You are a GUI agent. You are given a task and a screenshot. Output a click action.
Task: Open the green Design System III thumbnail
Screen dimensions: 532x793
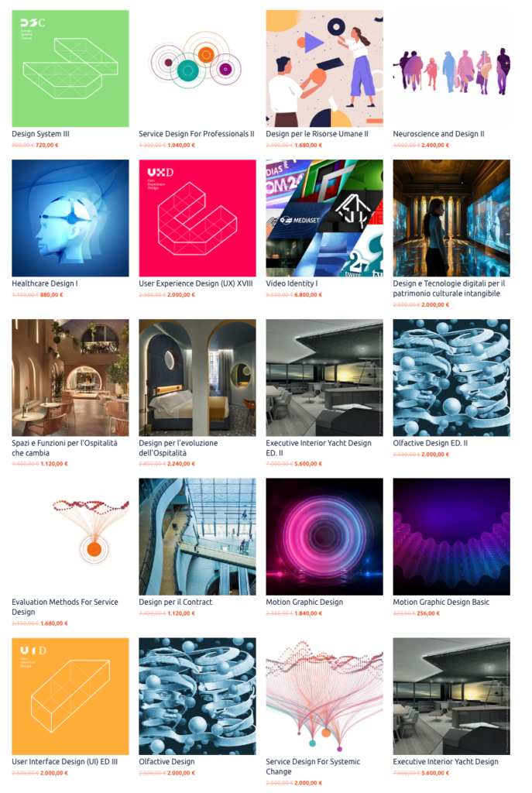click(70, 68)
